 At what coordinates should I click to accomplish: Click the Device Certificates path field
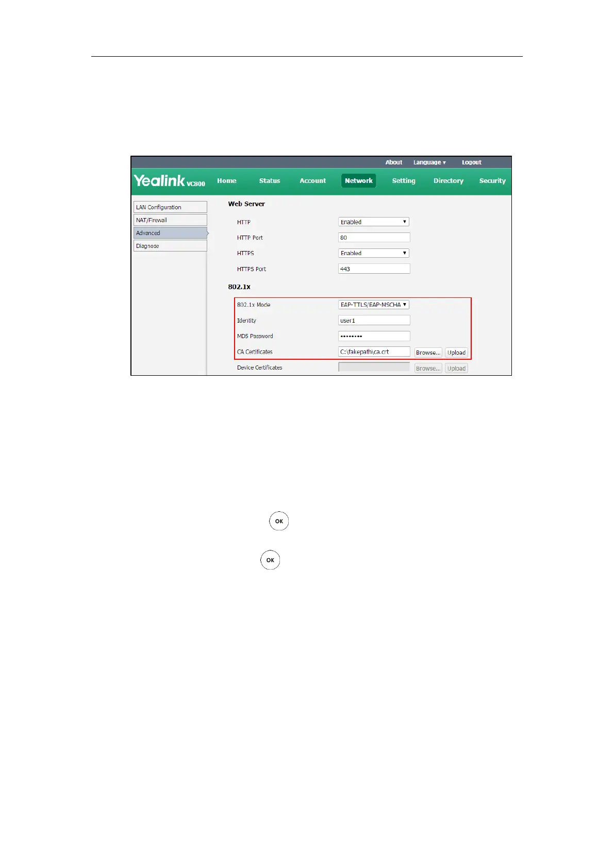[x=374, y=368]
